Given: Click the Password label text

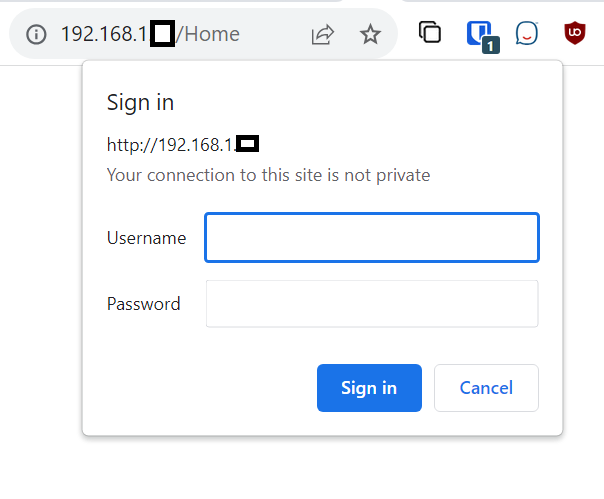Looking at the screenshot, I should [143, 304].
